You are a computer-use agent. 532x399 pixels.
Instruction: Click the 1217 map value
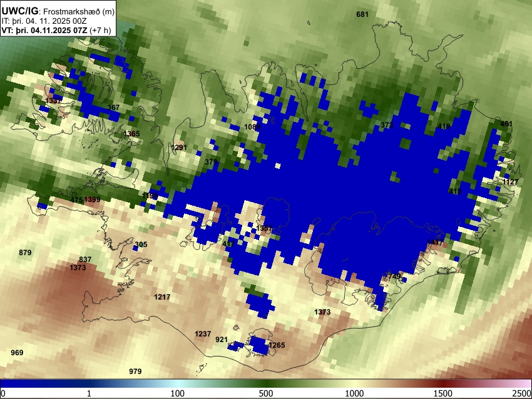coord(162,297)
